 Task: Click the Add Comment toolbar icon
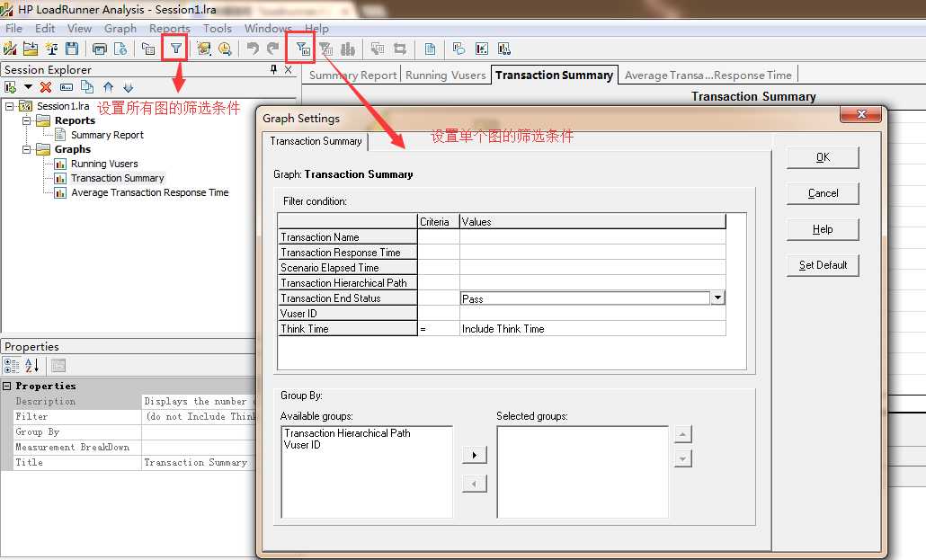459,49
